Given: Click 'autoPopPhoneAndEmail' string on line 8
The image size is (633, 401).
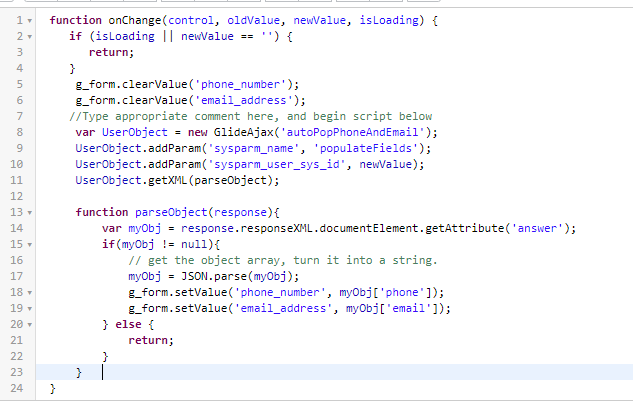Looking at the screenshot, I should tap(352, 132).
